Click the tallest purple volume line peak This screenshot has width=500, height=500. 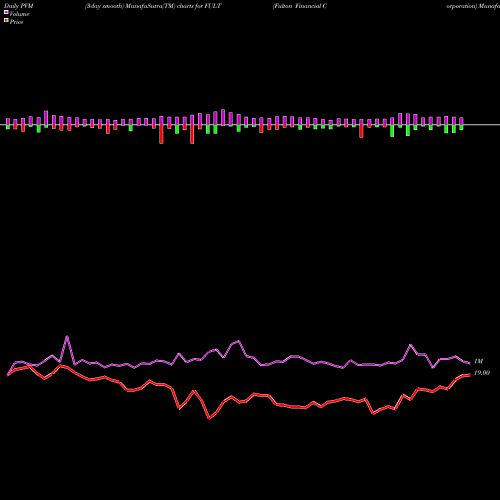[67, 337]
